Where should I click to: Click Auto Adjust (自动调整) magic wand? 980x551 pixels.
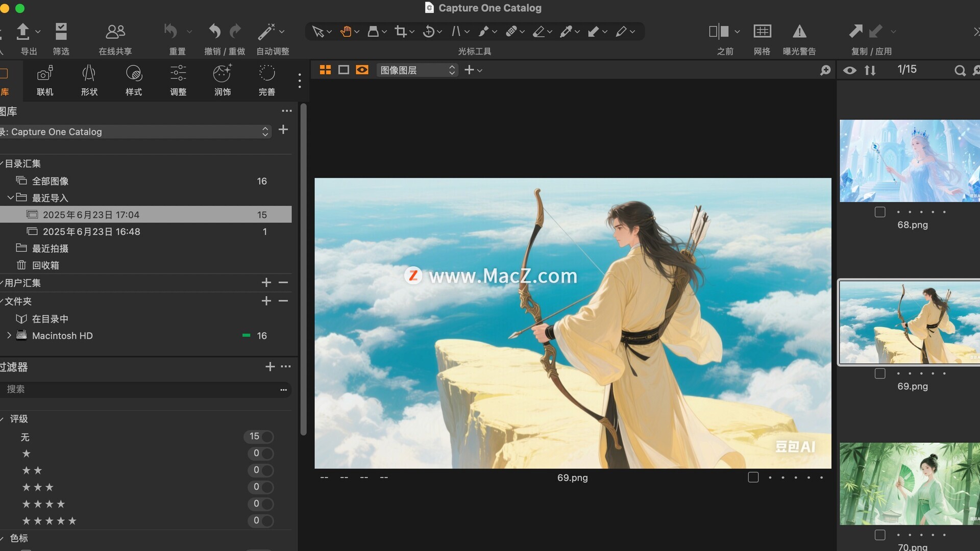(x=266, y=32)
